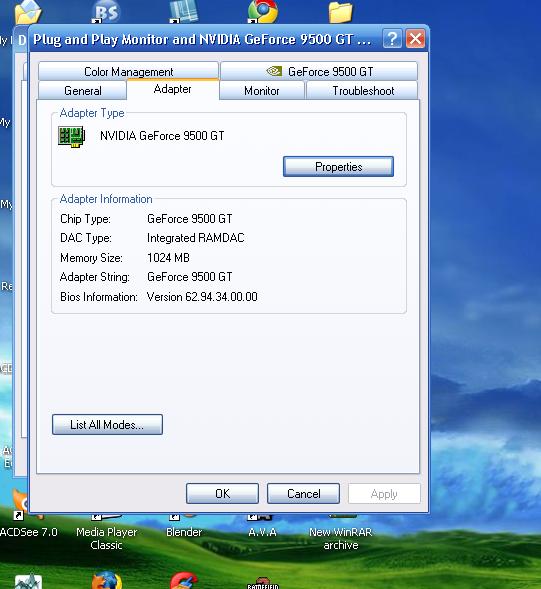
Task: Select the open folder icon at top-left desktop
Action: 28,12
